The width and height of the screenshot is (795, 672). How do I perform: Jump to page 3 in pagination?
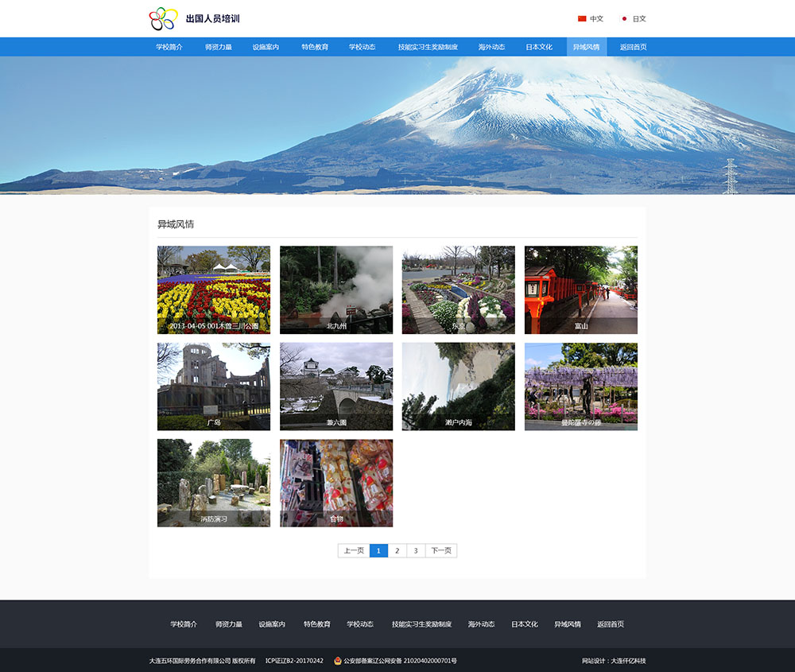click(416, 550)
